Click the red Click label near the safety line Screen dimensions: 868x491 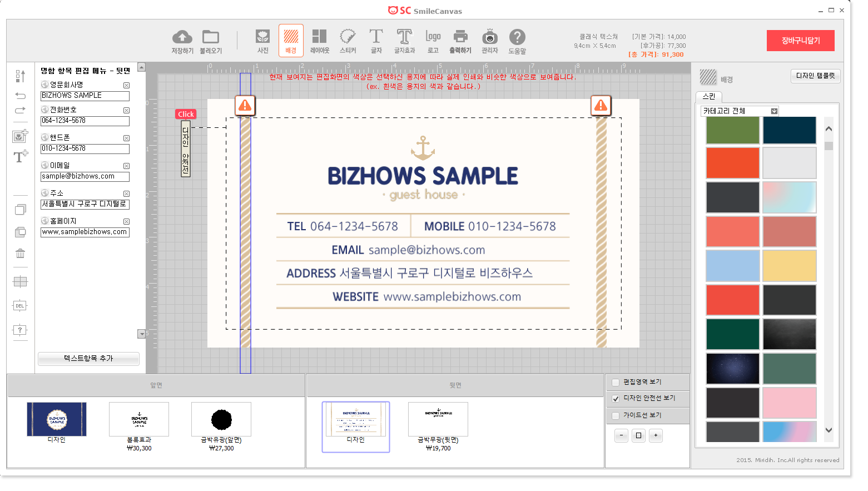[186, 114]
